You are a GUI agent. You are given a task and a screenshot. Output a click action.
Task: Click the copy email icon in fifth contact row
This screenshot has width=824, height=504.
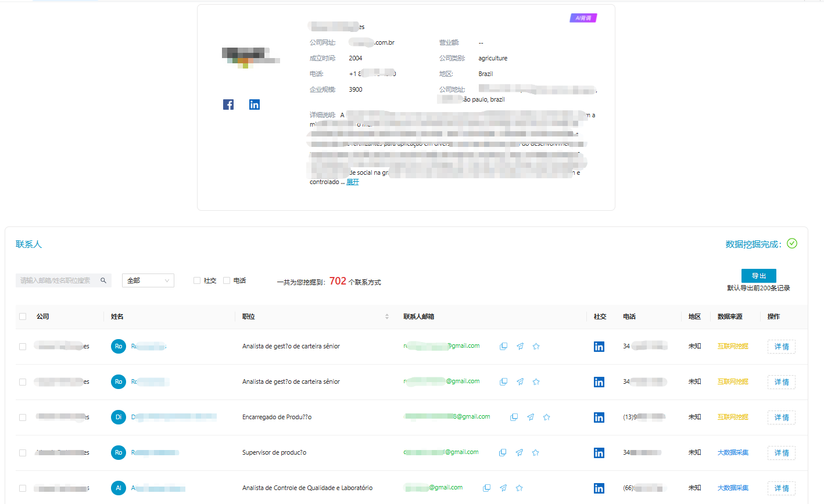coord(486,488)
